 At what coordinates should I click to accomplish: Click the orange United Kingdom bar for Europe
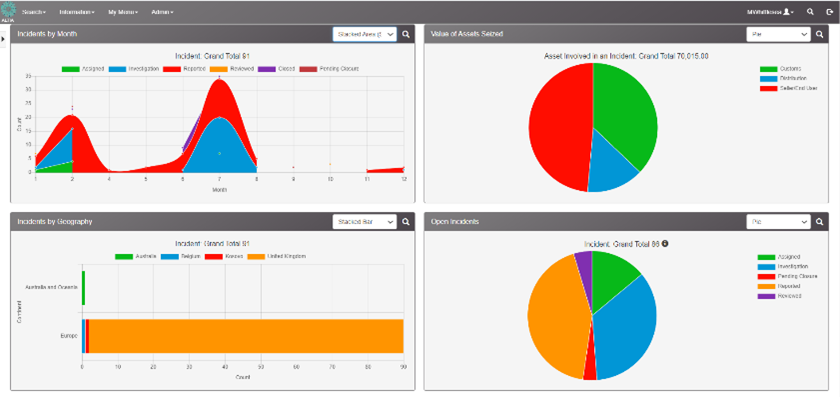(246, 336)
